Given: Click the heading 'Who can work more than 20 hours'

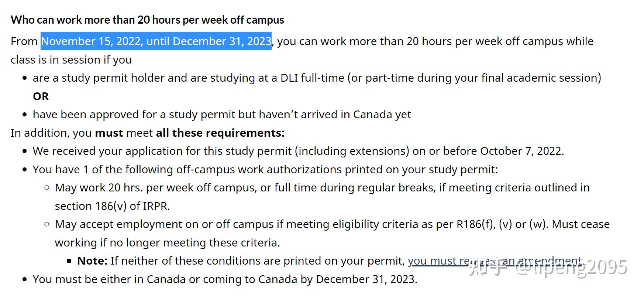Looking at the screenshot, I should click(x=147, y=20).
